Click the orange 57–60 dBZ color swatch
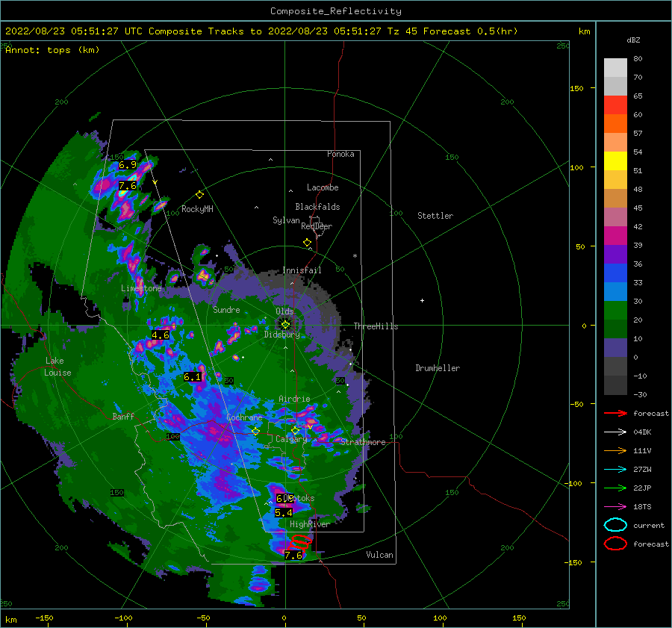 coord(615,124)
